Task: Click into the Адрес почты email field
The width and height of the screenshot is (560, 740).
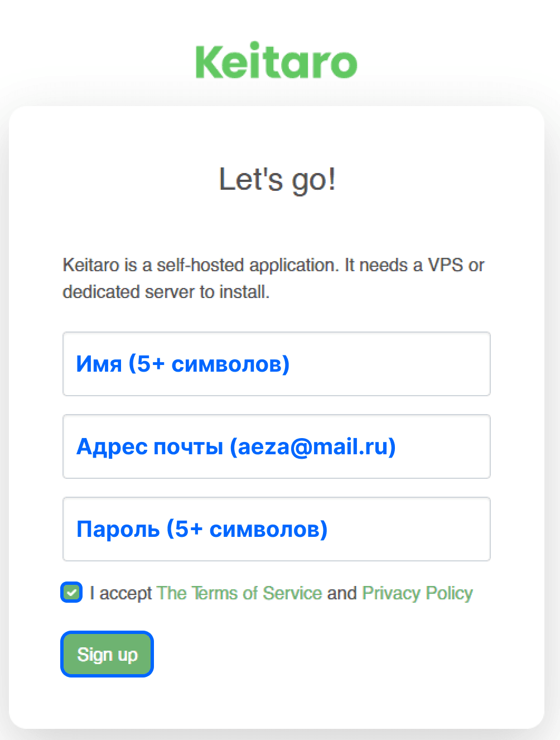Action: (277, 446)
